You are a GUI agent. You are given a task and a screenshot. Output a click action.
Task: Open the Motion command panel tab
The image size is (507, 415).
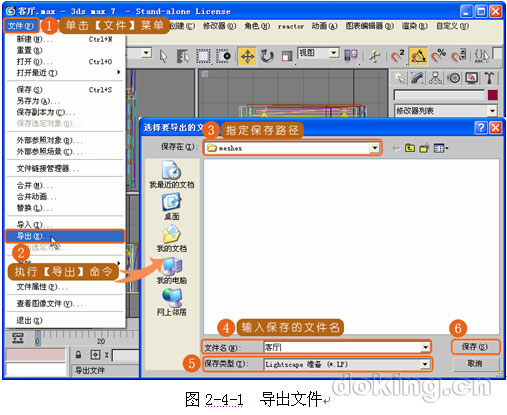point(453,78)
